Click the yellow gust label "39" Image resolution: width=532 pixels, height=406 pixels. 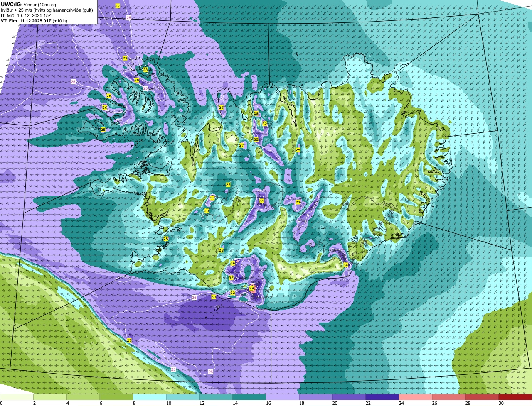tap(251, 288)
